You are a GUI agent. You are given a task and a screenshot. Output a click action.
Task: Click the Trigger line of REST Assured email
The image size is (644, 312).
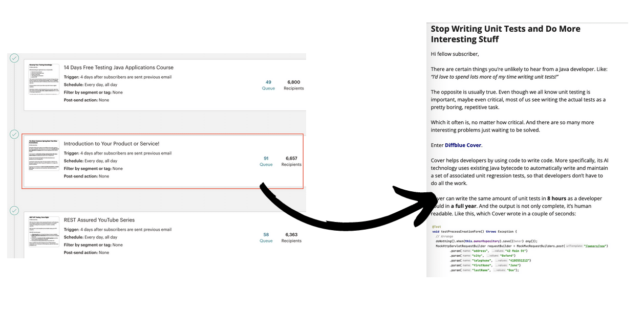tap(118, 229)
